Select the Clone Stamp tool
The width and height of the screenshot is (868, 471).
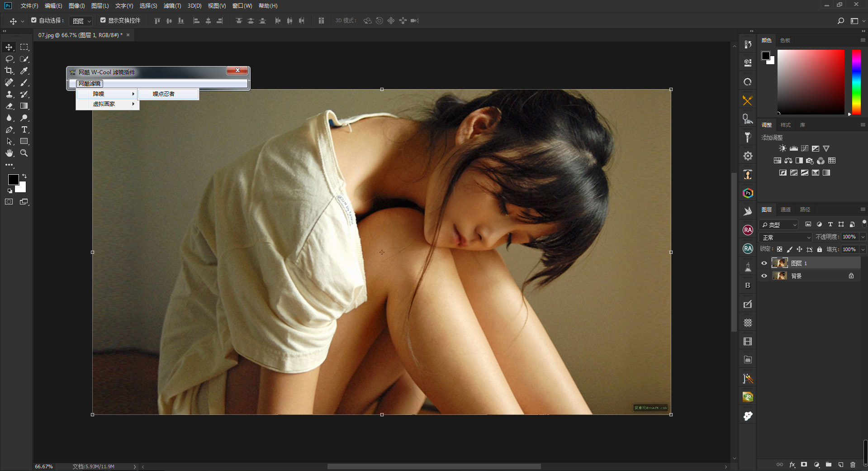pyautogui.click(x=9, y=95)
